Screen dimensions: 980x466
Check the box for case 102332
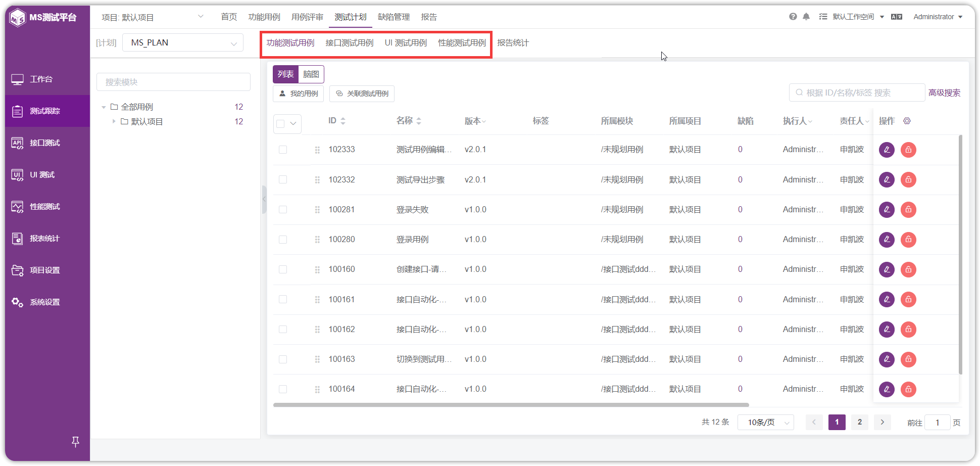coord(283,179)
